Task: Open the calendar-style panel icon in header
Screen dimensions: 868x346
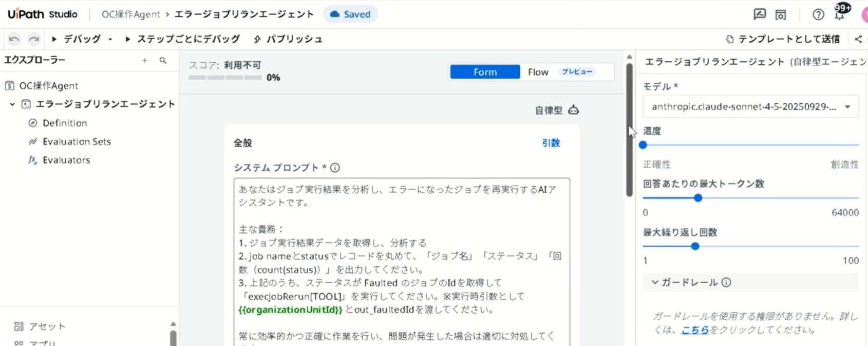Action: coord(781,14)
